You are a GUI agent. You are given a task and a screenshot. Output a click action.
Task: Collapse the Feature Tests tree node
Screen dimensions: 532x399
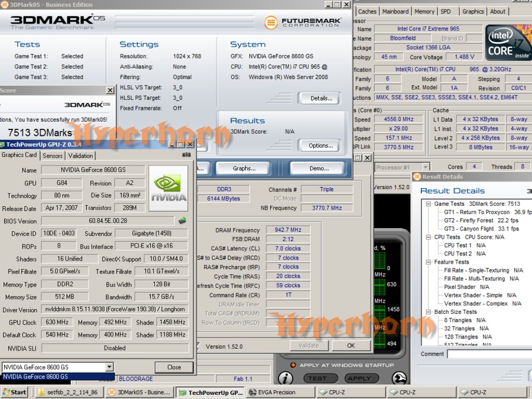[x=428, y=262]
